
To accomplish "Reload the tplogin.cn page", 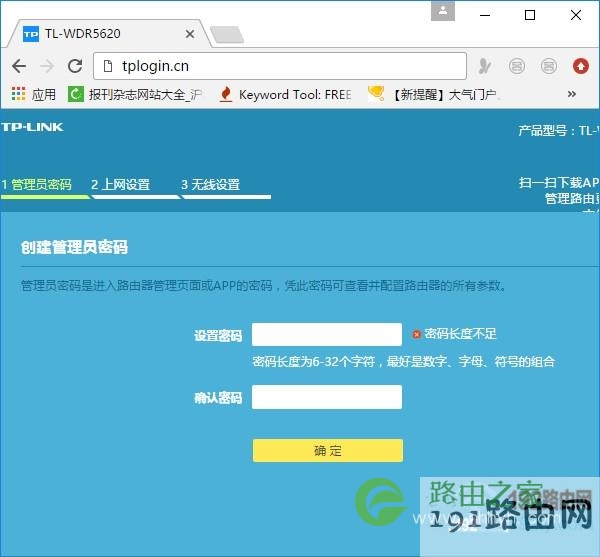I will point(75,66).
